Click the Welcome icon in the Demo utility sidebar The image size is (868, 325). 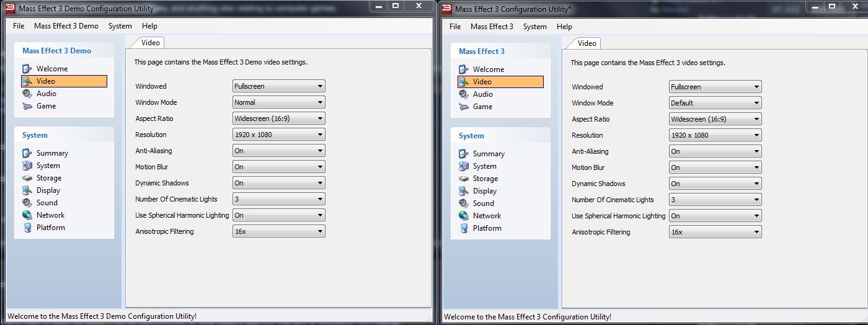pyautogui.click(x=27, y=69)
